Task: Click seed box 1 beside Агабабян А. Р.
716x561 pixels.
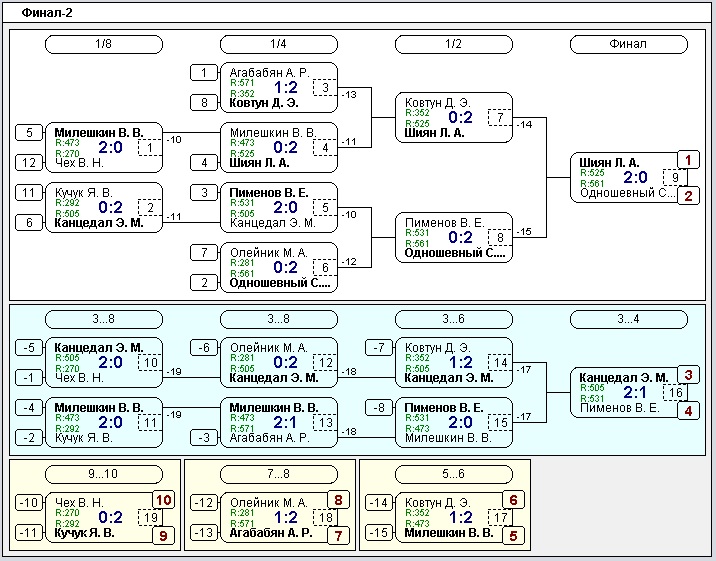Action: 204,73
